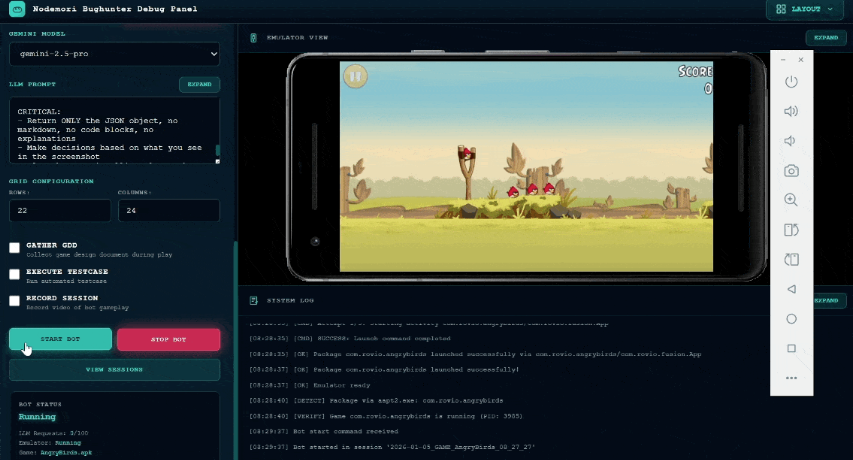Image resolution: width=853 pixels, height=460 pixels.
Task: Enable the Execute Testcase checkbox
Action: click(15, 274)
